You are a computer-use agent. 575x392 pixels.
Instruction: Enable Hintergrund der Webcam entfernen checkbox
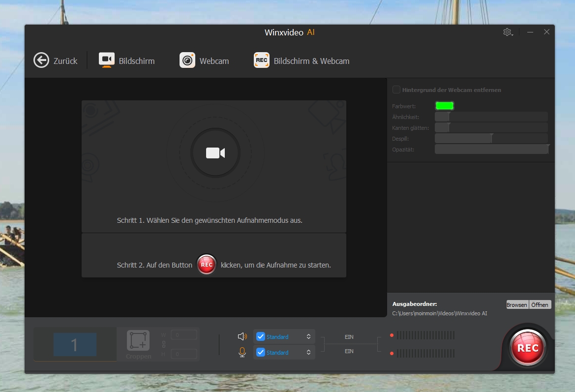coord(396,90)
